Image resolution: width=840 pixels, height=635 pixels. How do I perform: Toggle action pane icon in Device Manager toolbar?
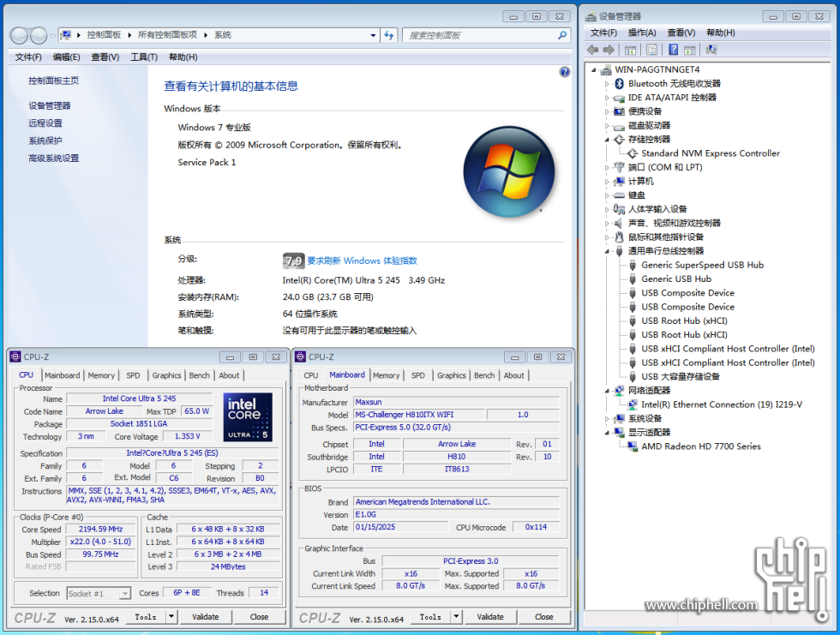[x=690, y=50]
